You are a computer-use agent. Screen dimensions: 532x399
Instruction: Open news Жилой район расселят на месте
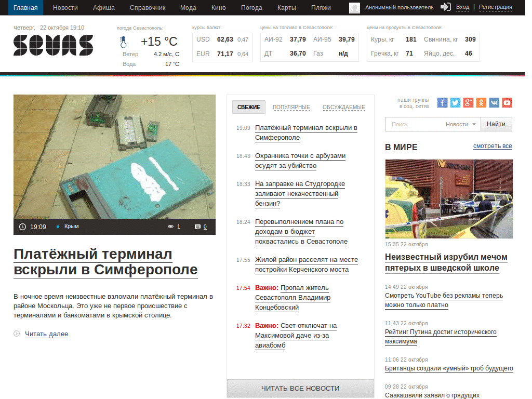[307, 264]
